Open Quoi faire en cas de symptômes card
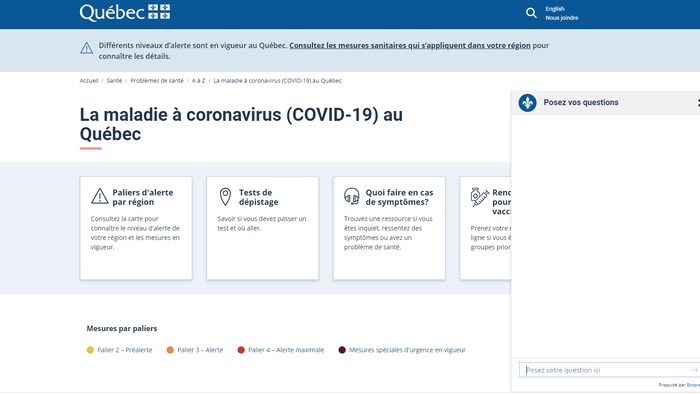 tap(399, 197)
